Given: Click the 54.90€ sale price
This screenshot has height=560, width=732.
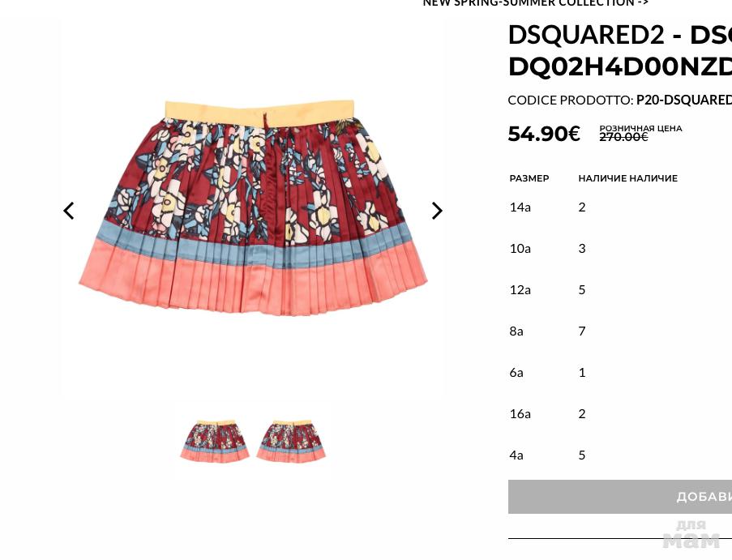Looking at the screenshot, I should pyautogui.click(x=544, y=134).
